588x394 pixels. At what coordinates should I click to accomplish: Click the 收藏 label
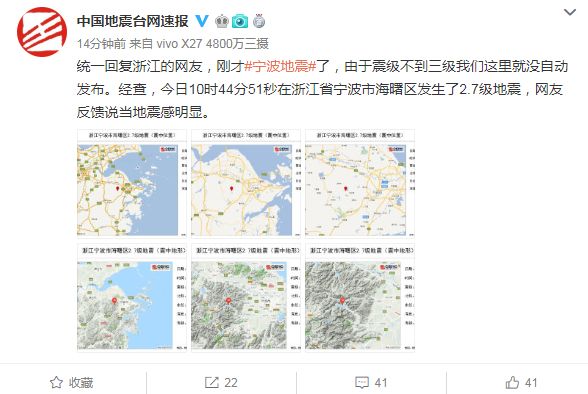[81, 383]
